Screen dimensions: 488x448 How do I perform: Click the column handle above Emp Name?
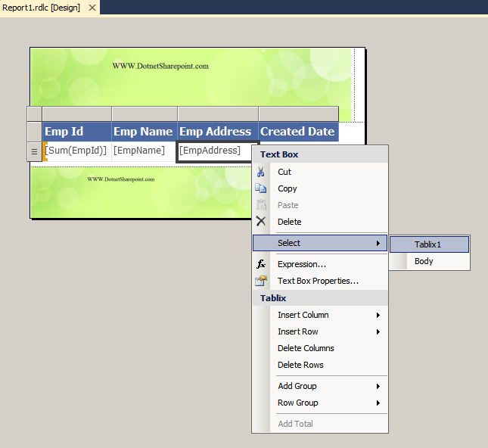[x=145, y=114]
